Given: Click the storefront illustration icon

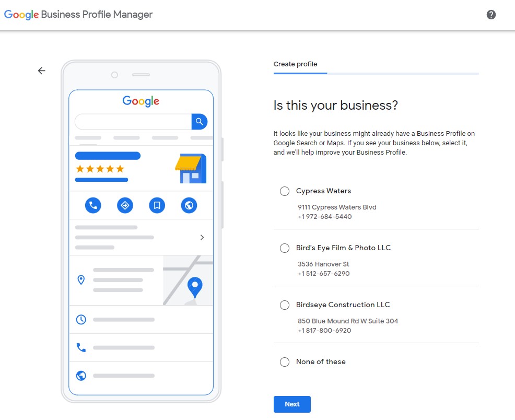Looking at the screenshot, I should tap(191, 168).
